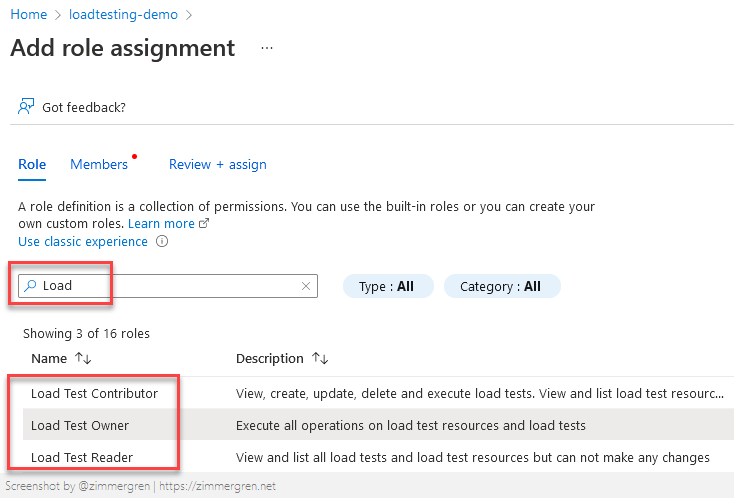This screenshot has height=498, width=734.
Task: Click external link icon after Learn more
Action: click(204, 224)
